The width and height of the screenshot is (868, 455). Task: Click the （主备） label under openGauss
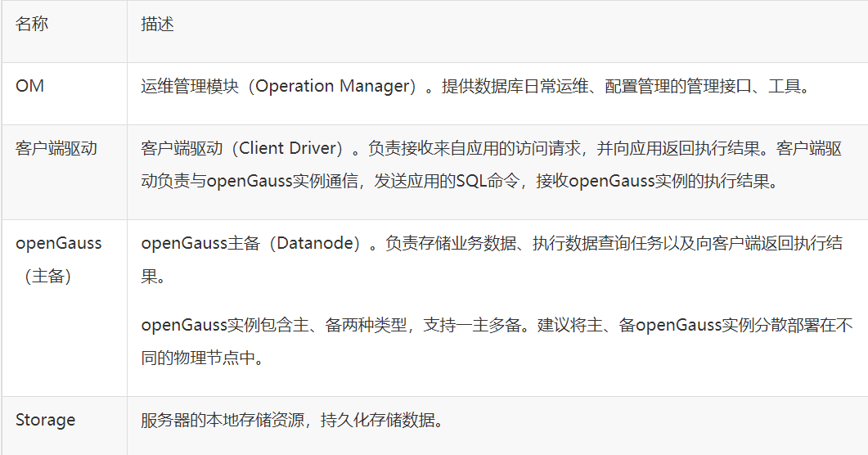click(x=47, y=276)
